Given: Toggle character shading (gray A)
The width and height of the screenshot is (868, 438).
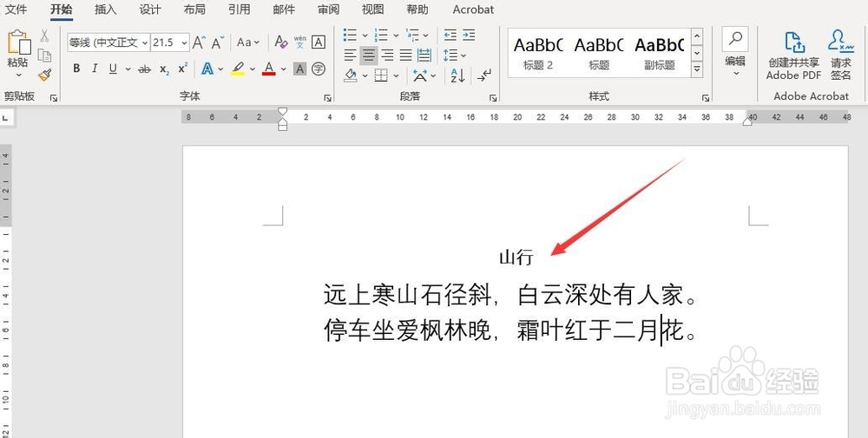Looking at the screenshot, I should [x=299, y=69].
